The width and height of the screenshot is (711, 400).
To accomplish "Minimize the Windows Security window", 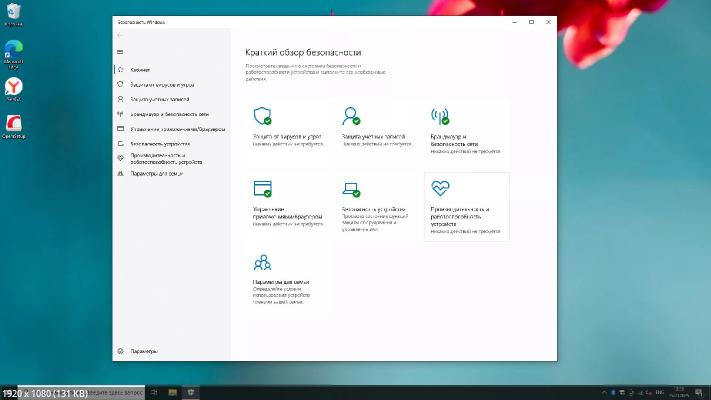I will (515, 22).
